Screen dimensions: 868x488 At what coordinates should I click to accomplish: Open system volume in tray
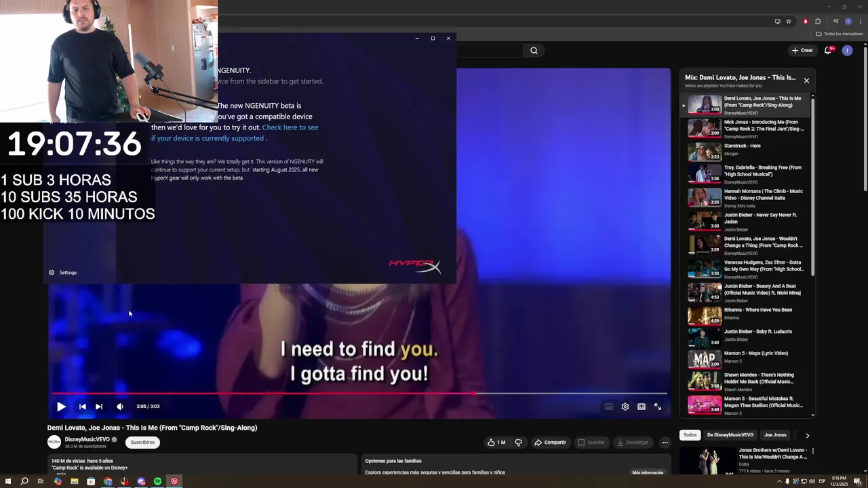(812, 481)
